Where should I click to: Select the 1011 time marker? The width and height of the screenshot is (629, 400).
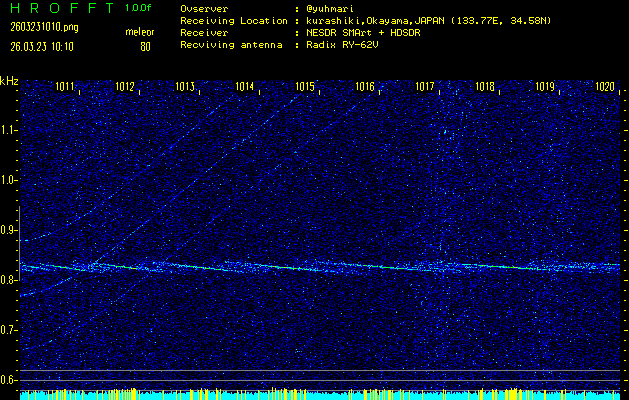(66, 87)
